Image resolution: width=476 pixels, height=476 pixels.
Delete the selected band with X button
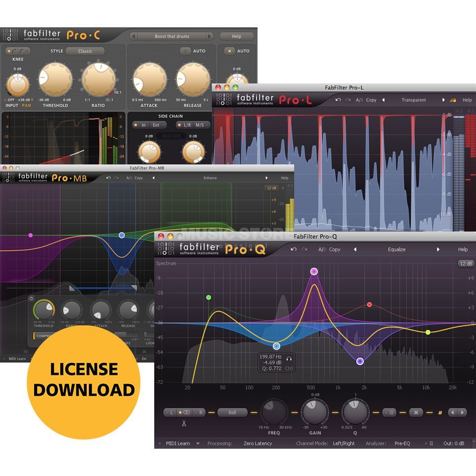416,413
